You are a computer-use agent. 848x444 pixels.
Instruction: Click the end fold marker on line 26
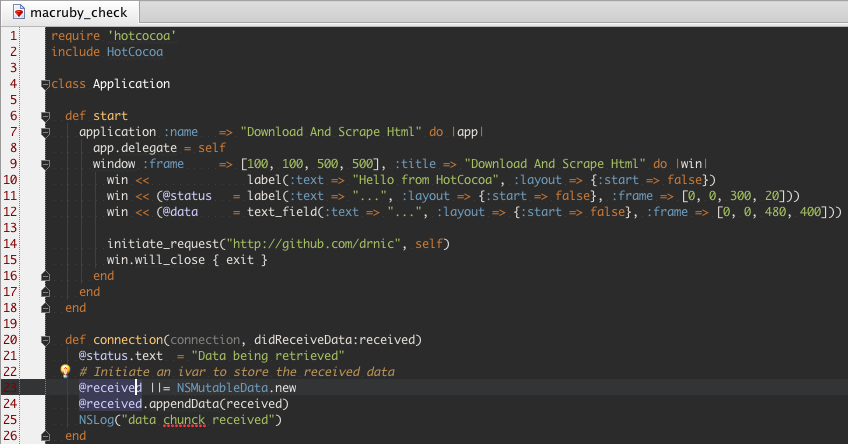[x=45, y=436]
